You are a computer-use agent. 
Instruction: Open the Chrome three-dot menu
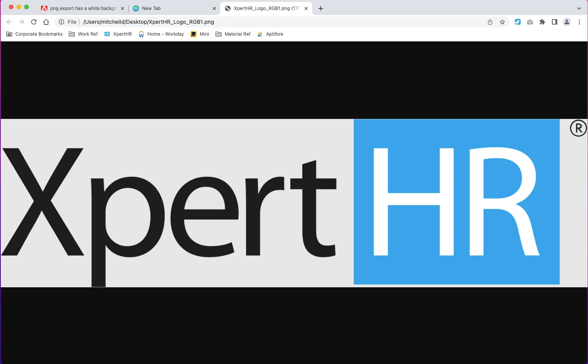[x=579, y=22]
